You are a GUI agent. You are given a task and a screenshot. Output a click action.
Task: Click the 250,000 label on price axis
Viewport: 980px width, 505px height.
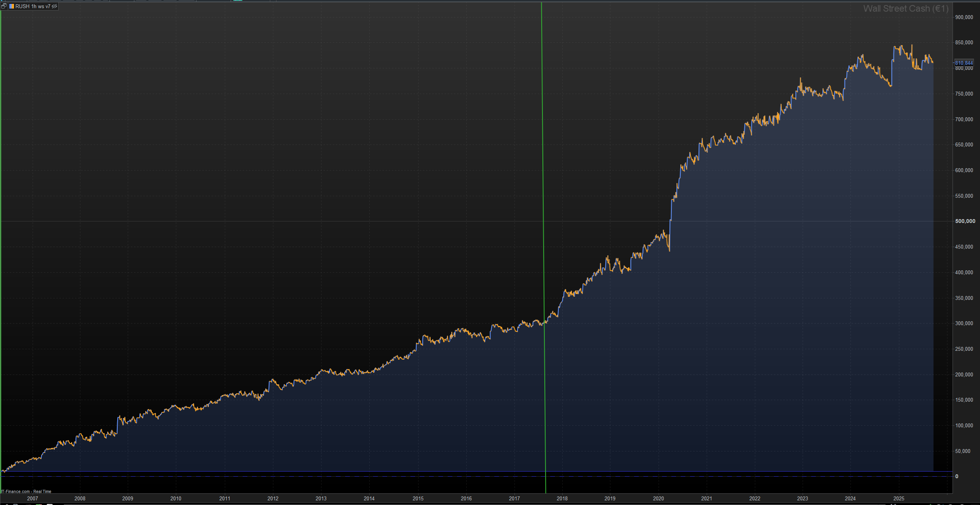(964, 349)
